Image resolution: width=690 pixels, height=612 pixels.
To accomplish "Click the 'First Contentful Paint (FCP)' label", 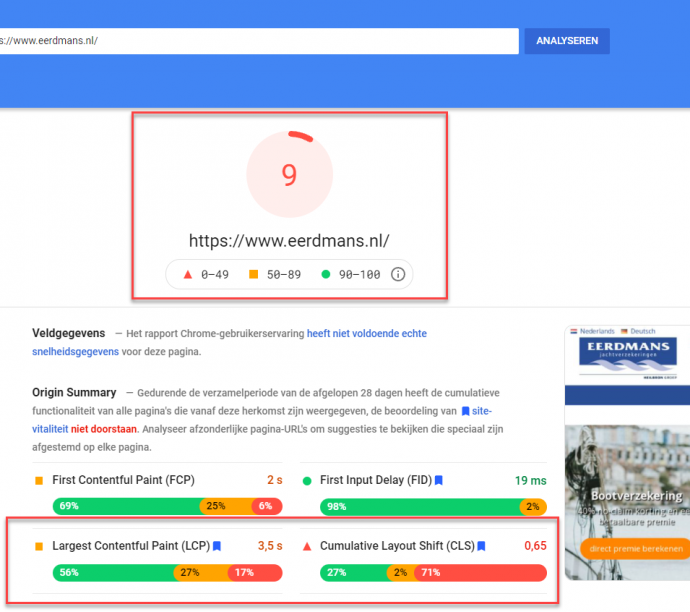I will coord(123,480).
